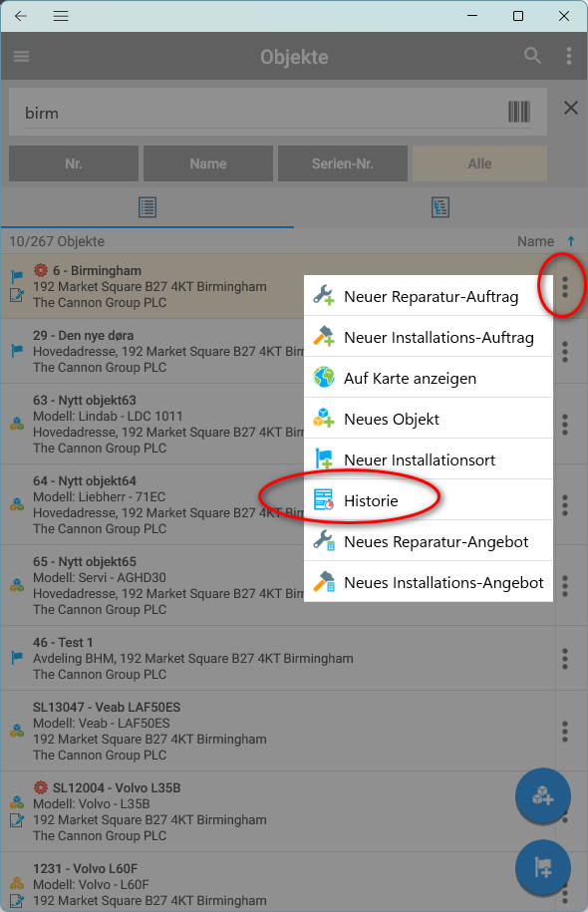Click the cubes icon on 63 - Nytt objekt63
The width and height of the screenshot is (588, 912).
pos(17,424)
